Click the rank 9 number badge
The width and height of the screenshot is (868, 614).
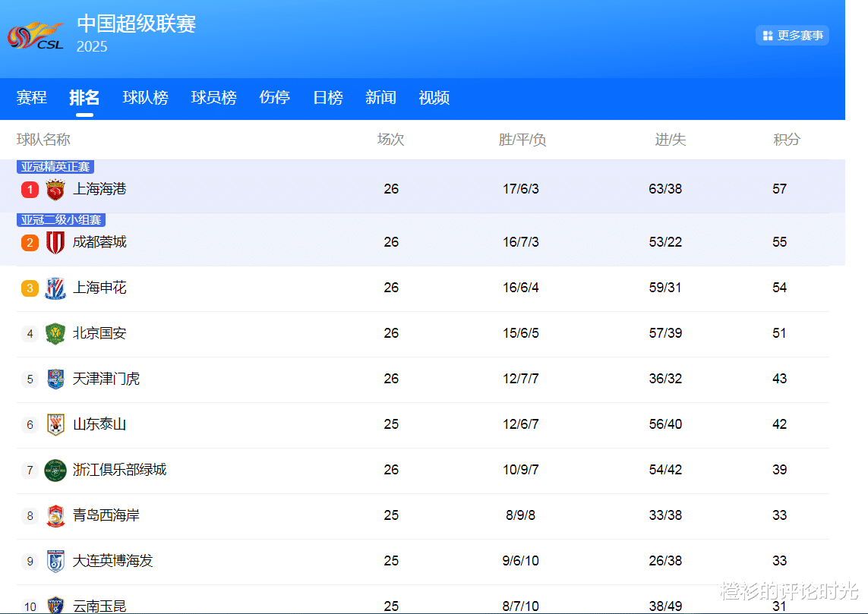(x=30, y=561)
